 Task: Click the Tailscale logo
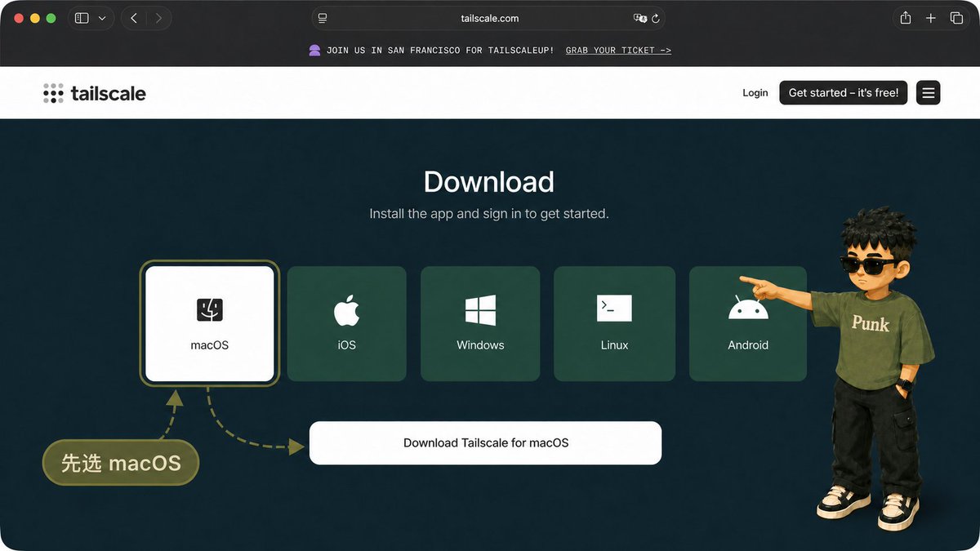pos(95,93)
